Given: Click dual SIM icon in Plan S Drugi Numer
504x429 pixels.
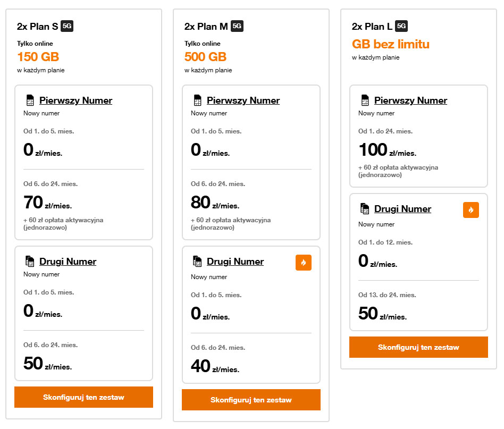Looking at the screenshot, I should click(30, 262).
